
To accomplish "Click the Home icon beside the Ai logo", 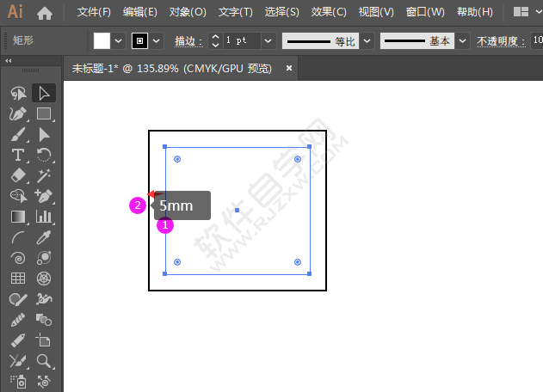I will (x=45, y=13).
